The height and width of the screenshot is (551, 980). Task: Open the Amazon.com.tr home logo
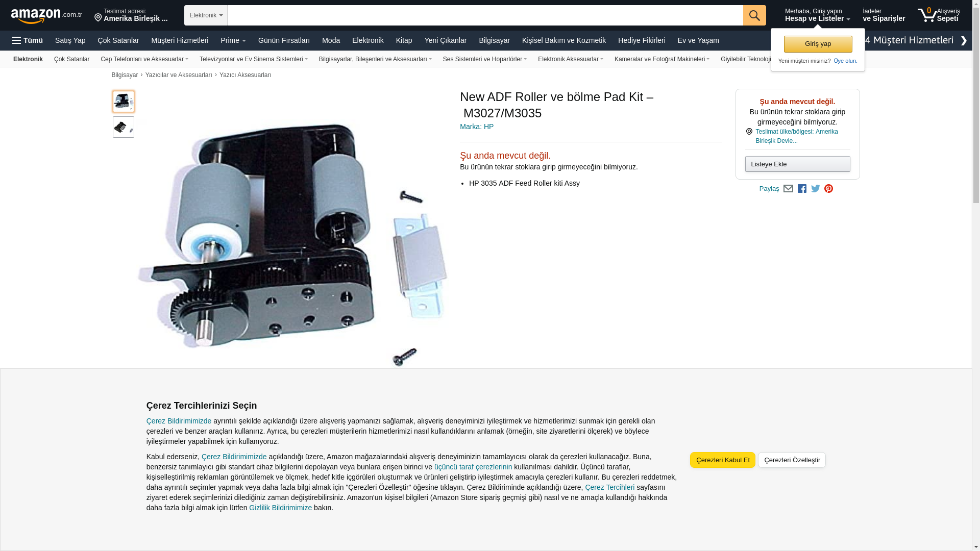[x=46, y=16]
